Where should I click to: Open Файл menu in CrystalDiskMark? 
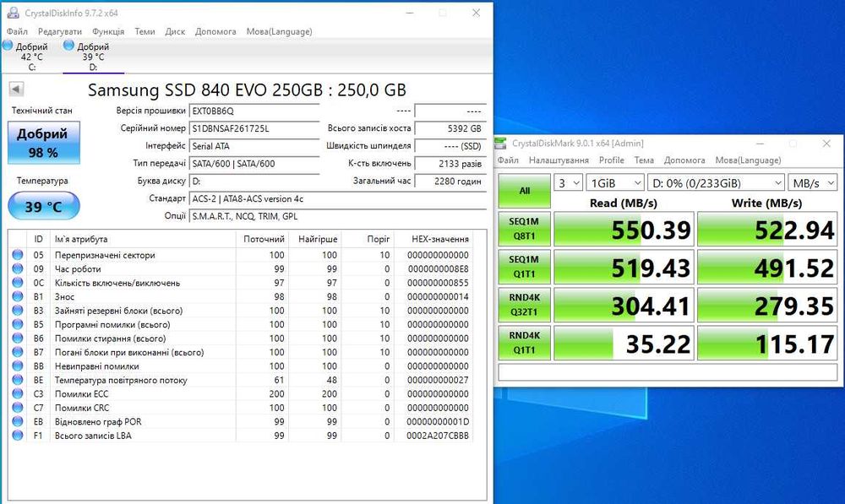point(508,160)
